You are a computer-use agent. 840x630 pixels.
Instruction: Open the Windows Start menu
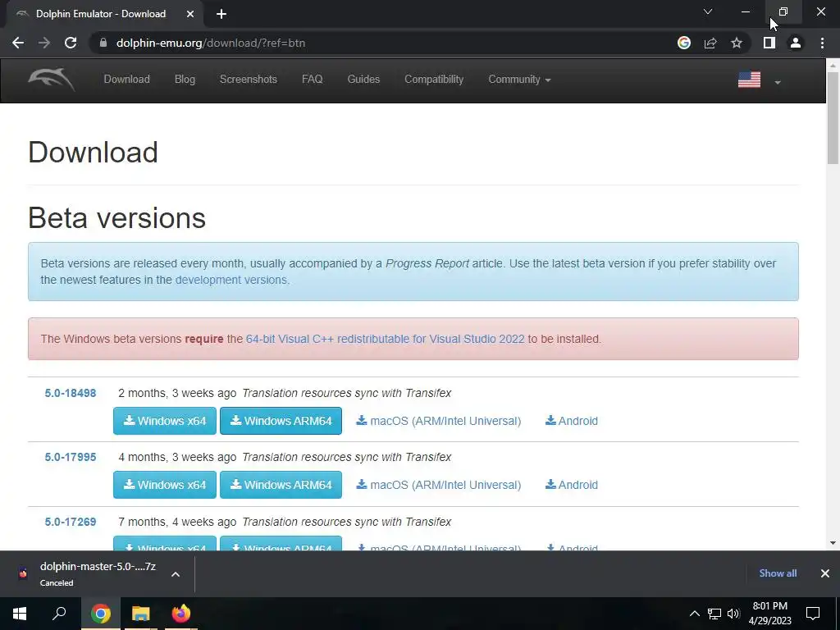coord(20,614)
